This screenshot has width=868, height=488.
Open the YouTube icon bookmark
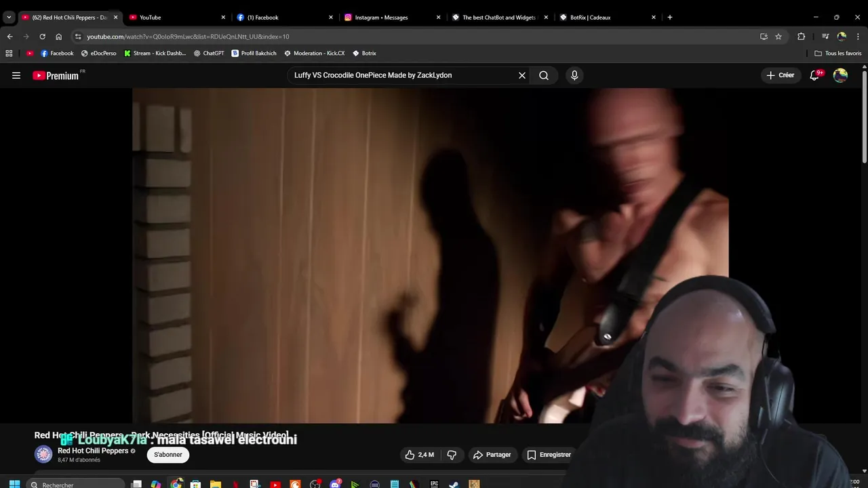pyautogui.click(x=30, y=53)
